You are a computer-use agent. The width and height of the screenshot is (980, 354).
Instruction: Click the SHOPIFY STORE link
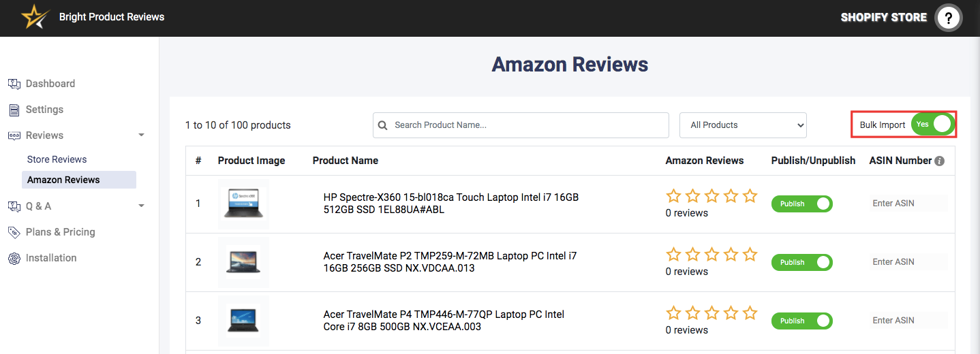pyautogui.click(x=883, y=18)
